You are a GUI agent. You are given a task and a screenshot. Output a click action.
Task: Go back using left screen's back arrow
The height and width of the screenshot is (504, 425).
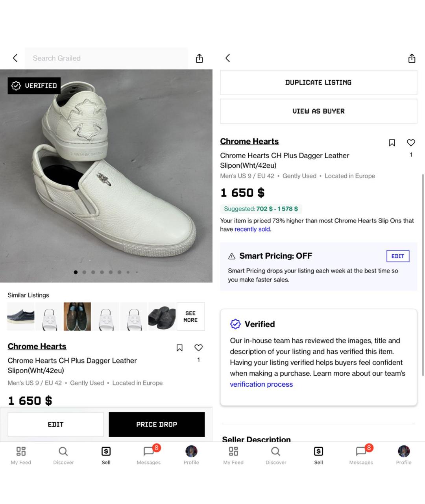pyautogui.click(x=15, y=58)
